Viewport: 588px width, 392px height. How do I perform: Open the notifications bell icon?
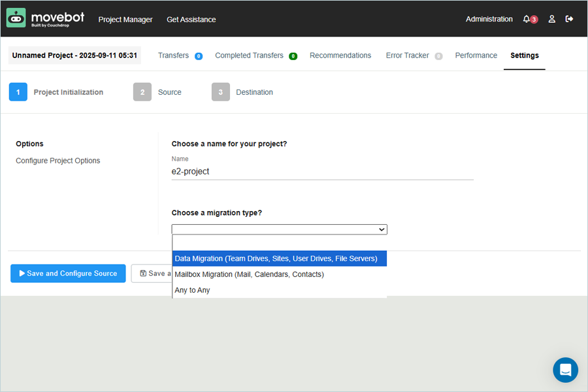point(527,19)
